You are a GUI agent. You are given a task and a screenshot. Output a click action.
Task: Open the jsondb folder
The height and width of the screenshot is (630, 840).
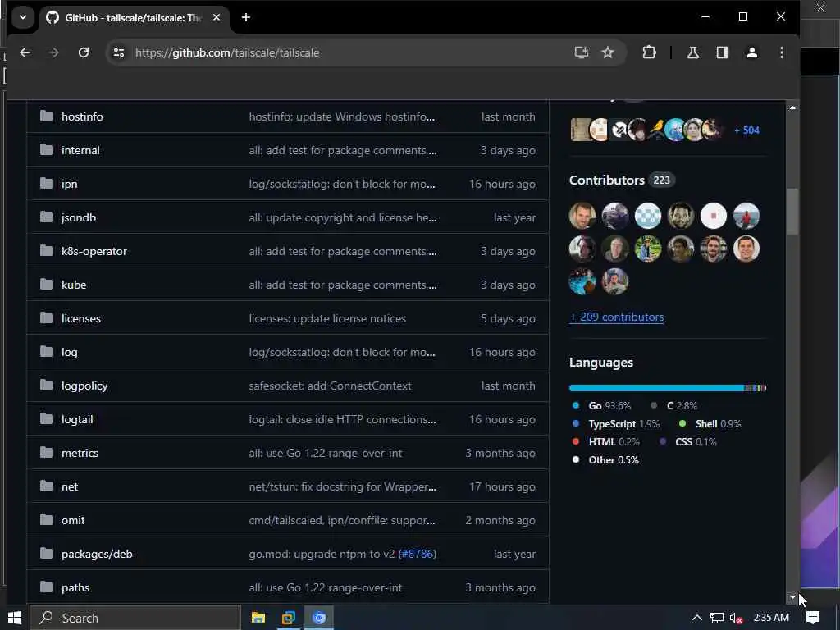tap(78, 218)
